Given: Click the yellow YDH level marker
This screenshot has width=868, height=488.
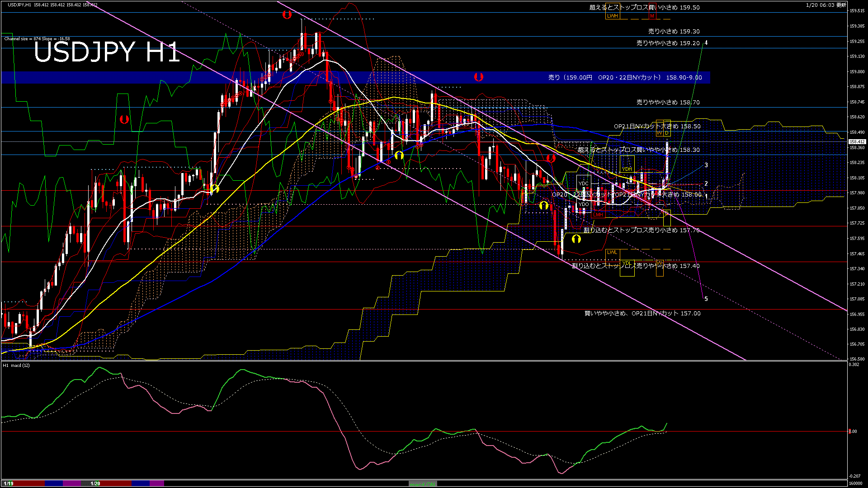Looking at the screenshot, I should (x=627, y=169).
